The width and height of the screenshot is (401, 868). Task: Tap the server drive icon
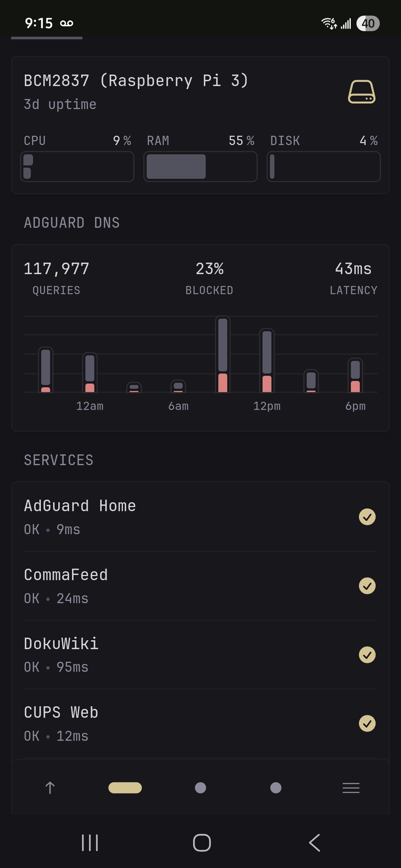click(x=361, y=92)
